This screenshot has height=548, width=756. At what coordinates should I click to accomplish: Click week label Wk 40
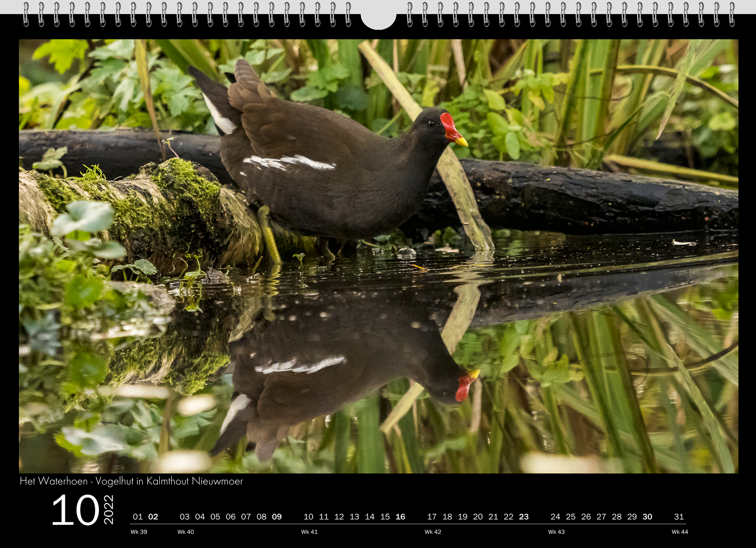coord(186,532)
